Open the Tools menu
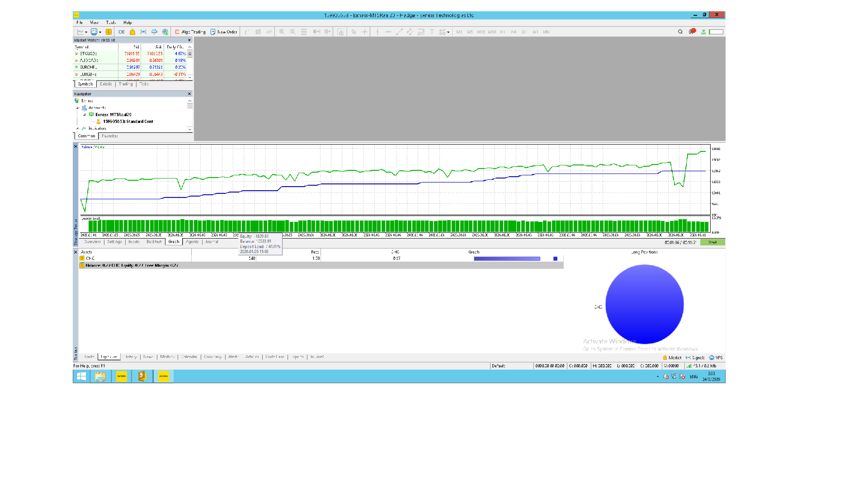868x488 pixels. (x=111, y=23)
